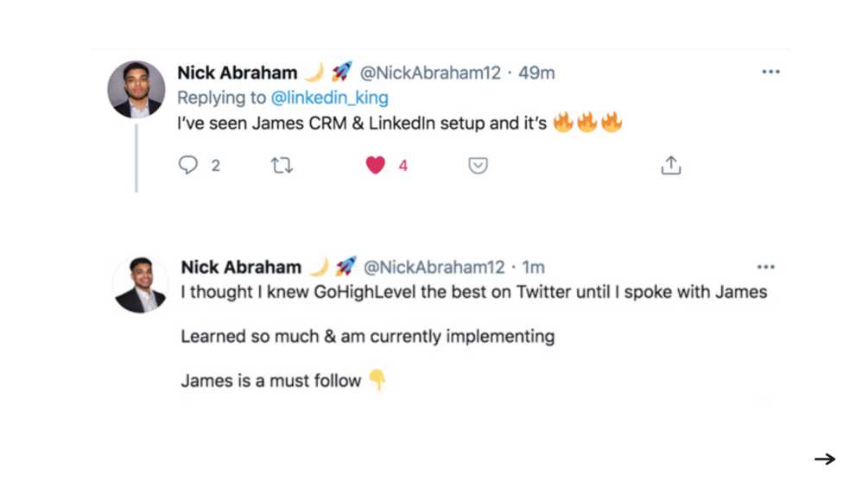Open the tweet text mentioning GoHighLevel
Screen dimensions: 868x488
473,292
